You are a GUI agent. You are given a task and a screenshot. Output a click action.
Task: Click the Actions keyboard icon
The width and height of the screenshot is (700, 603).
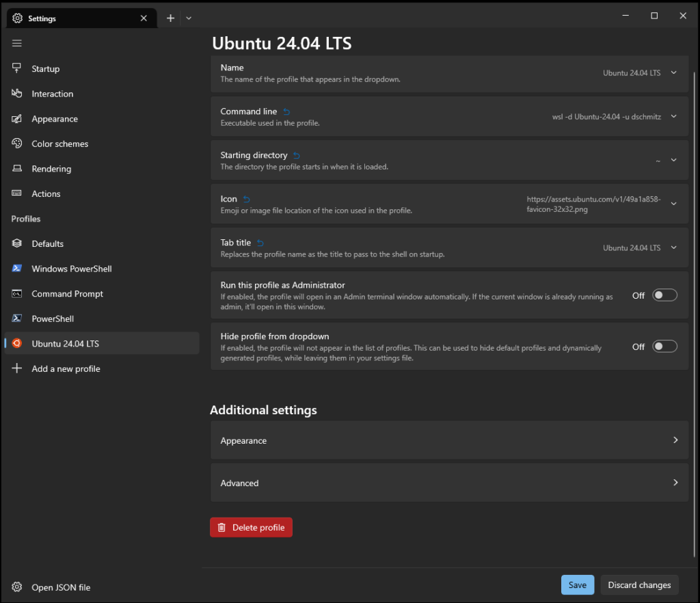pos(17,193)
